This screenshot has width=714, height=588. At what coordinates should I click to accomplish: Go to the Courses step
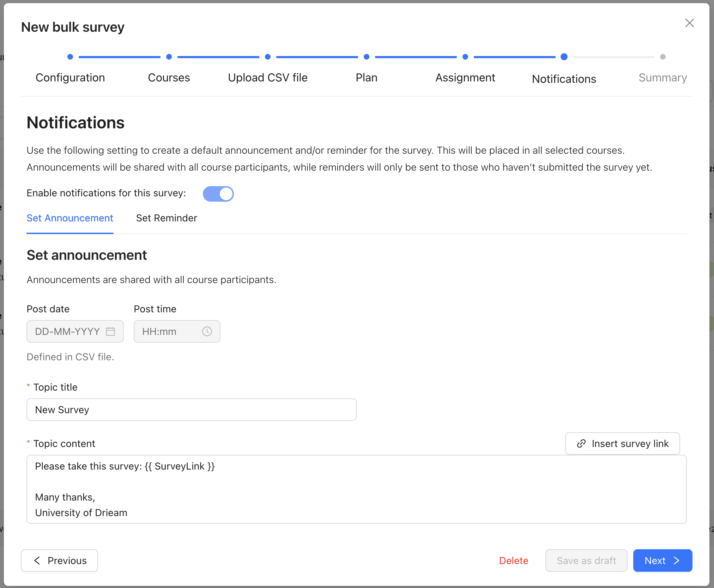click(x=169, y=78)
